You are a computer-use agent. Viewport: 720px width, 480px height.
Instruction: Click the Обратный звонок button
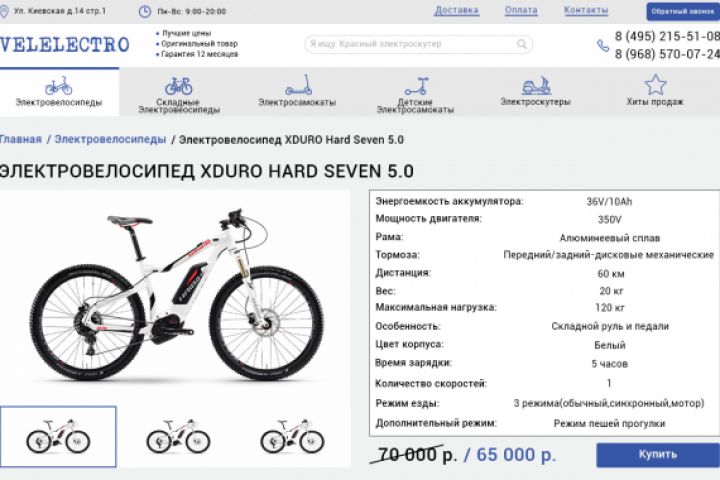tap(683, 11)
